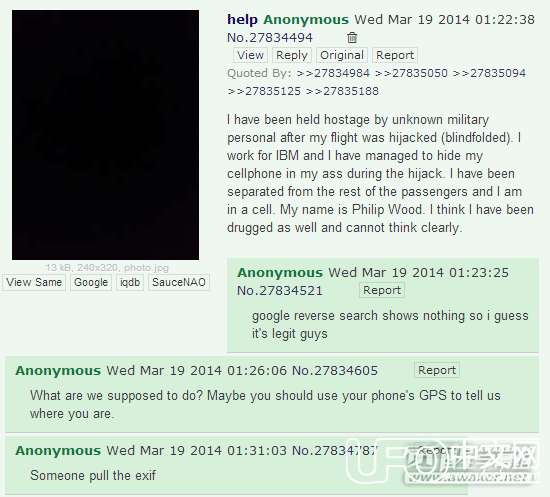The height and width of the screenshot is (497, 550).
Task: Report the original post No.27834494
Action: point(395,55)
